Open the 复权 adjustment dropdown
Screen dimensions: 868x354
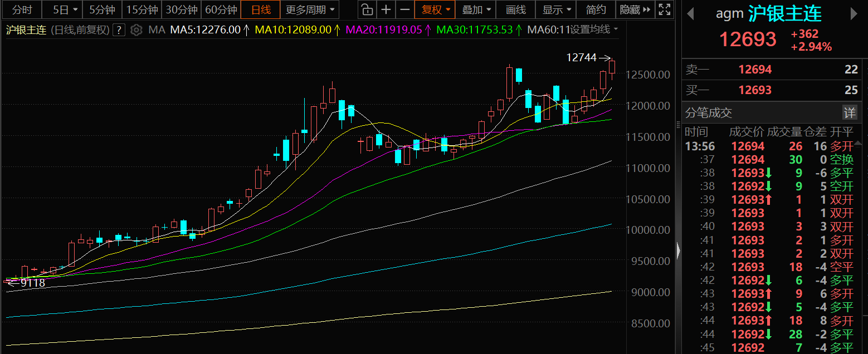click(435, 9)
